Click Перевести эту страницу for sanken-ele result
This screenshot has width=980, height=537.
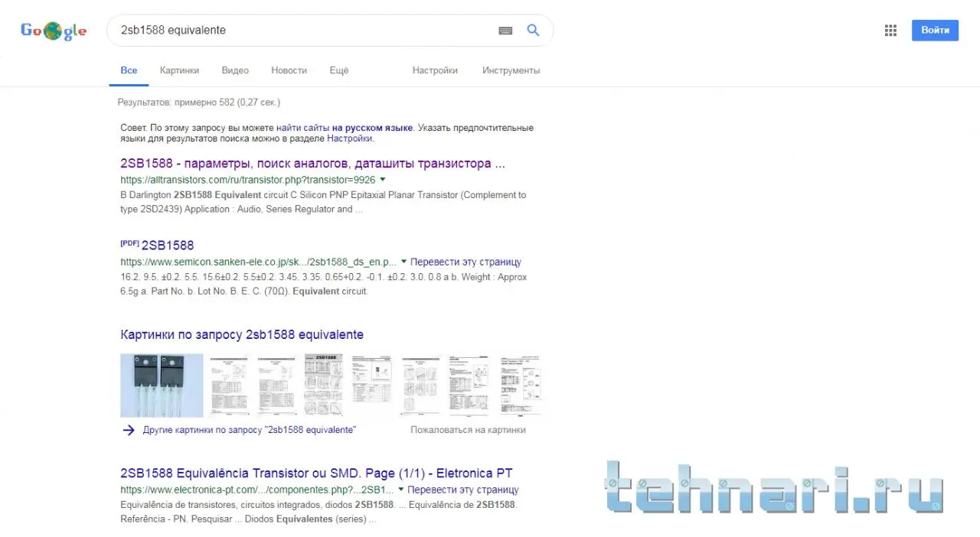tap(465, 262)
